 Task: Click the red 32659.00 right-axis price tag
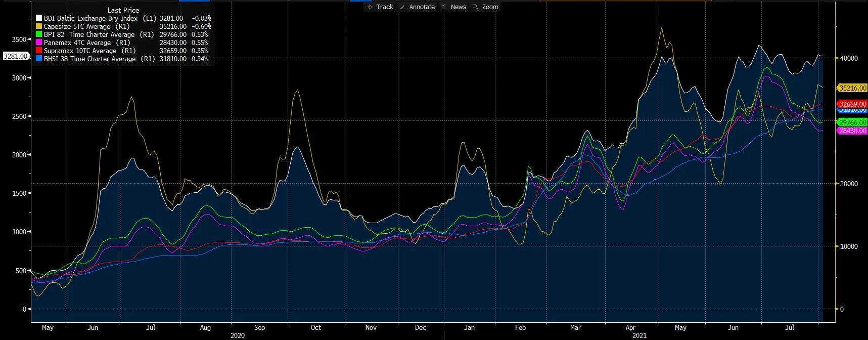click(x=853, y=104)
